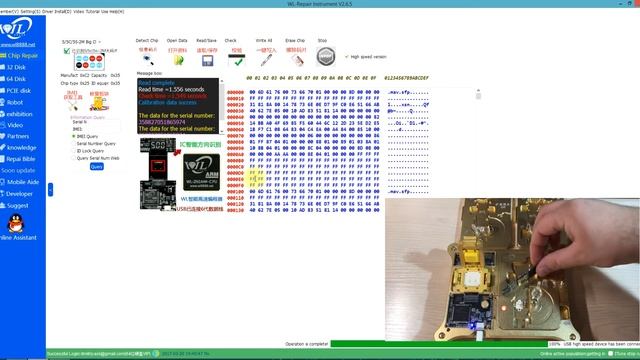Click the Calibration data success message

[x=167, y=102]
